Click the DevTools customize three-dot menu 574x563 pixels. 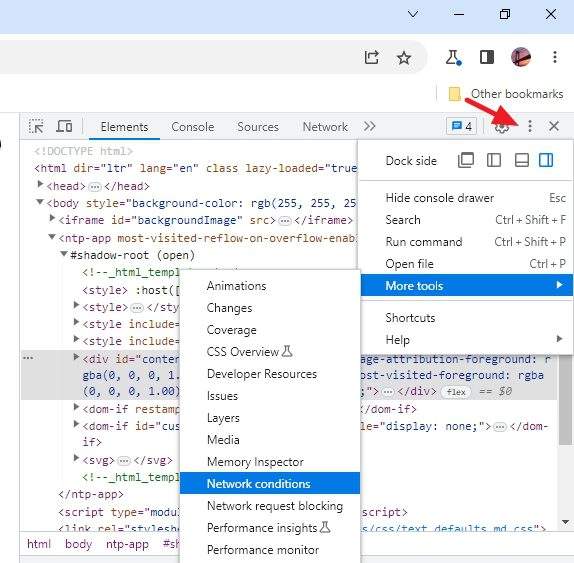[530, 126]
